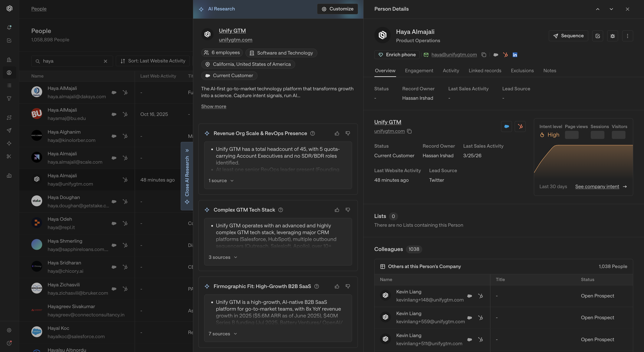Image resolution: width=644 pixels, height=352 pixels.
Task: Open the sparkle AI icon in sidebar
Action: coord(9,143)
